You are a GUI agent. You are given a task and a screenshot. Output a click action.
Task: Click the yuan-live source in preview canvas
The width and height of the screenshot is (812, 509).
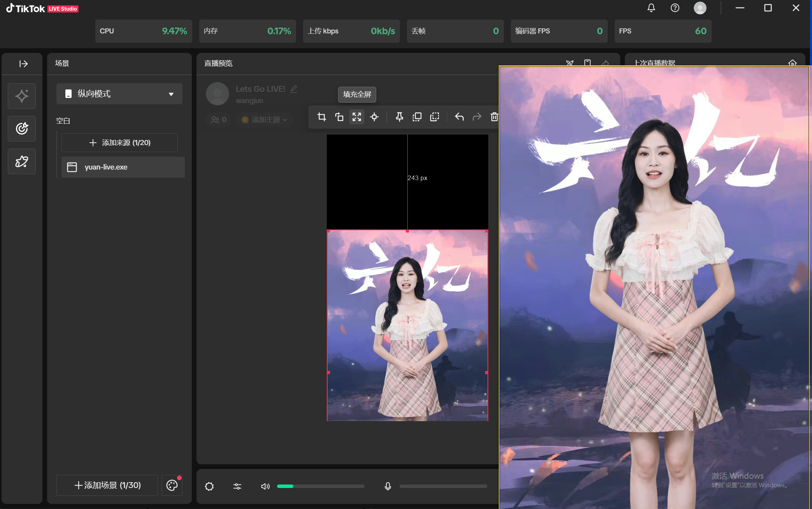tap(407, 325)
